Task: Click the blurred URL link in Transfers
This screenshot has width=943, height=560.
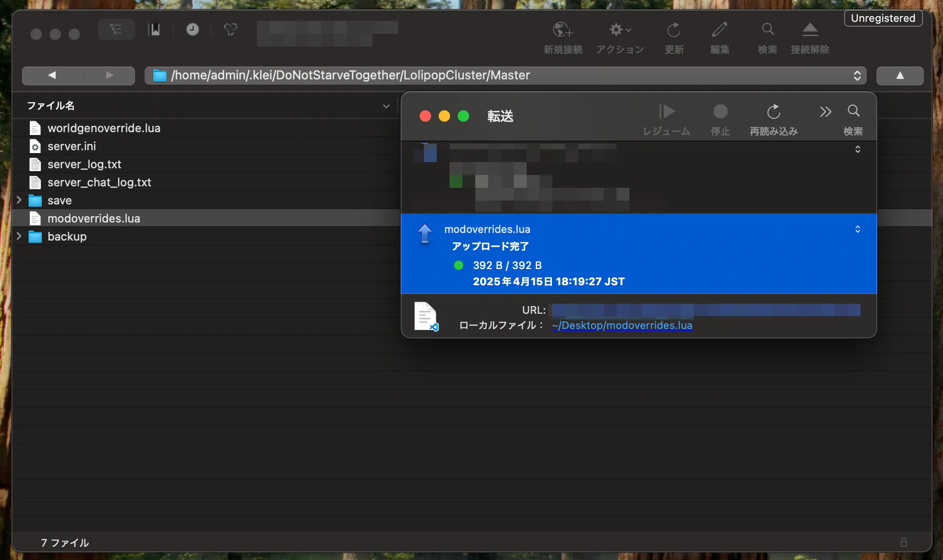Action: (706, 310)
